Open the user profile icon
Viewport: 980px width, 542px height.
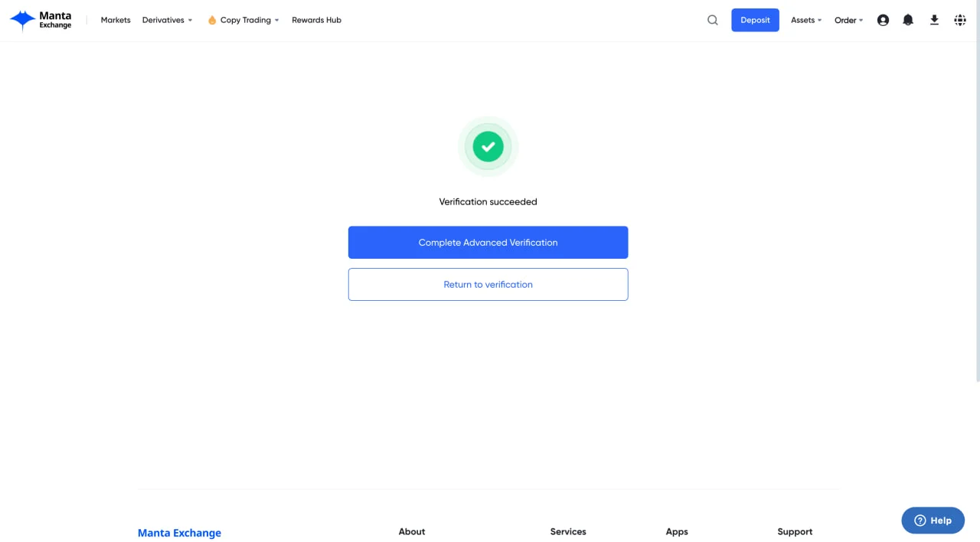(x=883, y=20)
